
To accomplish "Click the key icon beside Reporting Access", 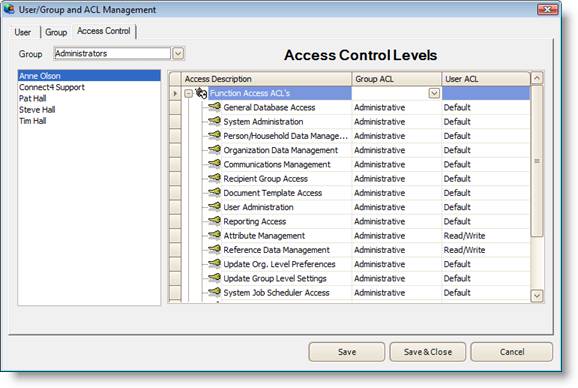I will click(214, 221).
